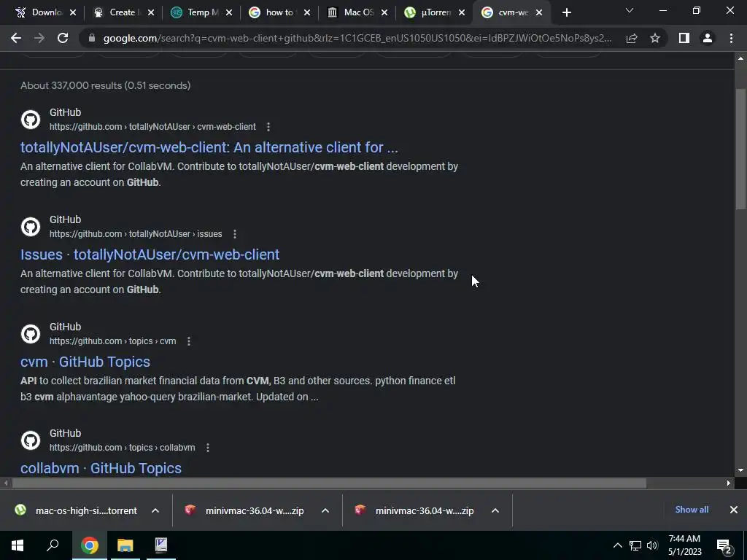The height and width of the screenshot is (560, 747).
Task: Close the µTorrent tab
Action: click(462, 13)
